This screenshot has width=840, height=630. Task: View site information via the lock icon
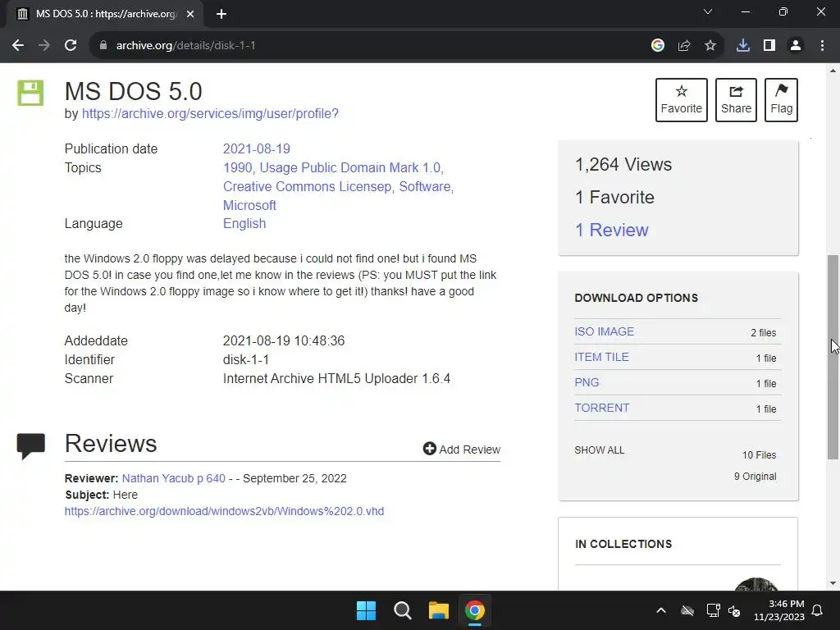coord(103,46)
